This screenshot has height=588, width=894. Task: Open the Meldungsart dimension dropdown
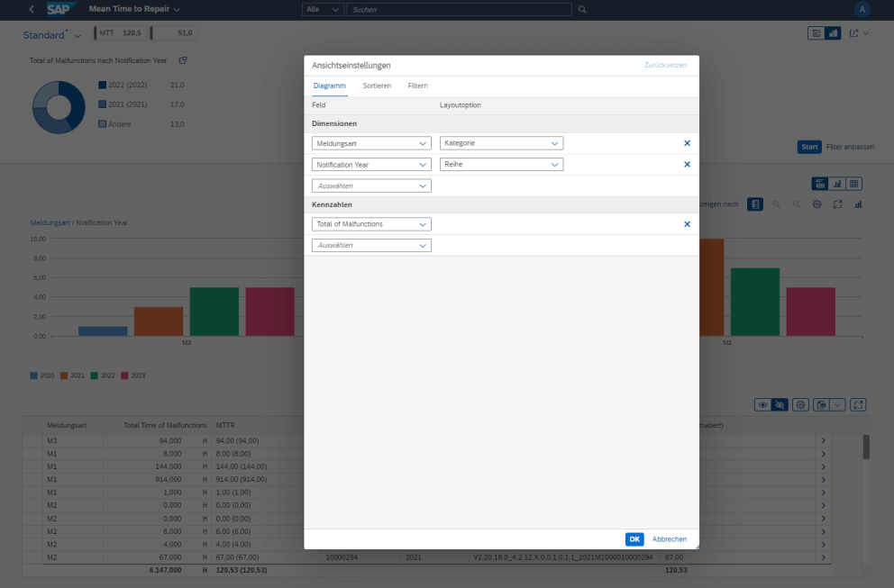tap(370, 142)
